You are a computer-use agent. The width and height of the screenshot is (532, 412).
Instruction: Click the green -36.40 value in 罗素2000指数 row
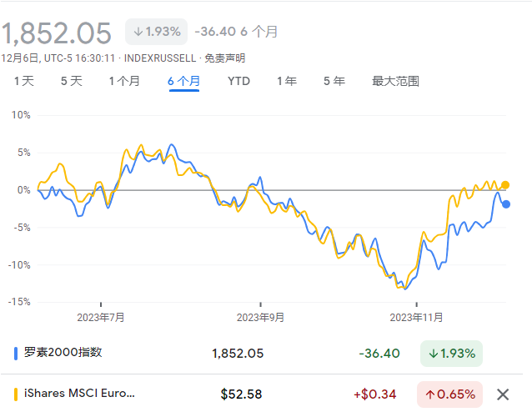click(x=379, y=354)
